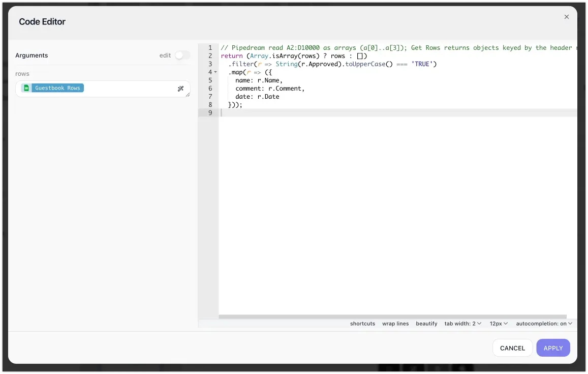The height and width of the screenshot is (374, 588).
Task: Collapse the code fold arrow on line 4
Action: tap(215, 72)
